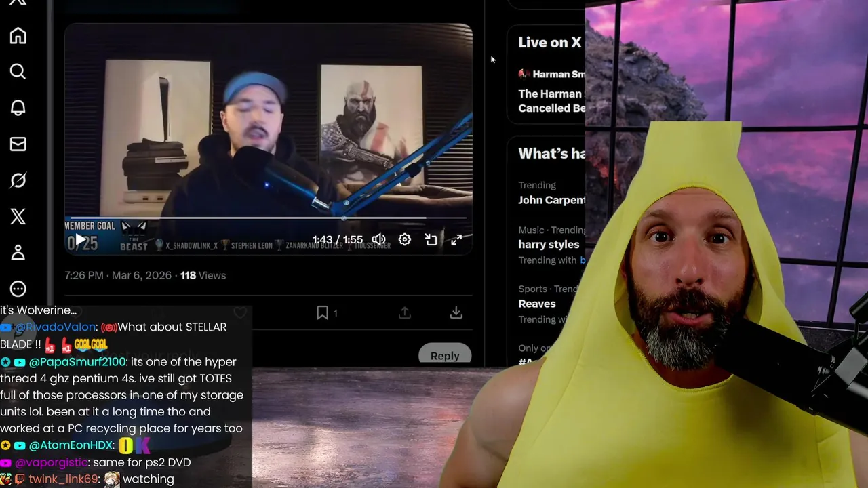The height and width of the screenshot is (488, 868).
Task: Click @AtomEonHDX username in chat
Action: click(x=71, y=445)
